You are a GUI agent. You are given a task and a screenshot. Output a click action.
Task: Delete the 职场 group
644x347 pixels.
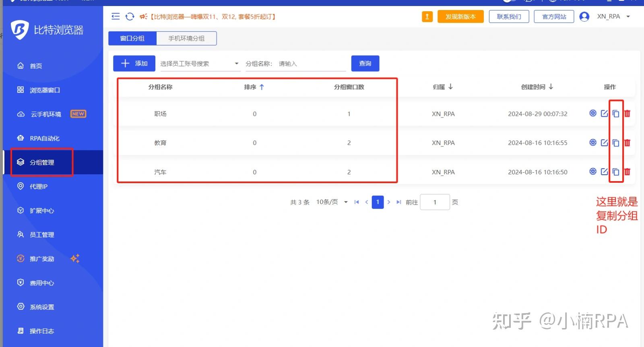point(627,114)
